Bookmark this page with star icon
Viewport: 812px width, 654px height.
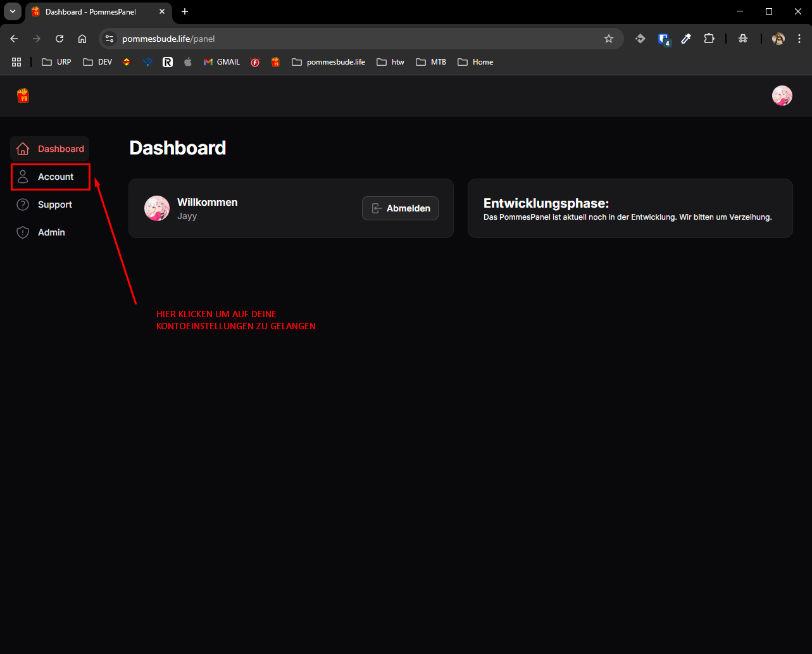point(609,39)
